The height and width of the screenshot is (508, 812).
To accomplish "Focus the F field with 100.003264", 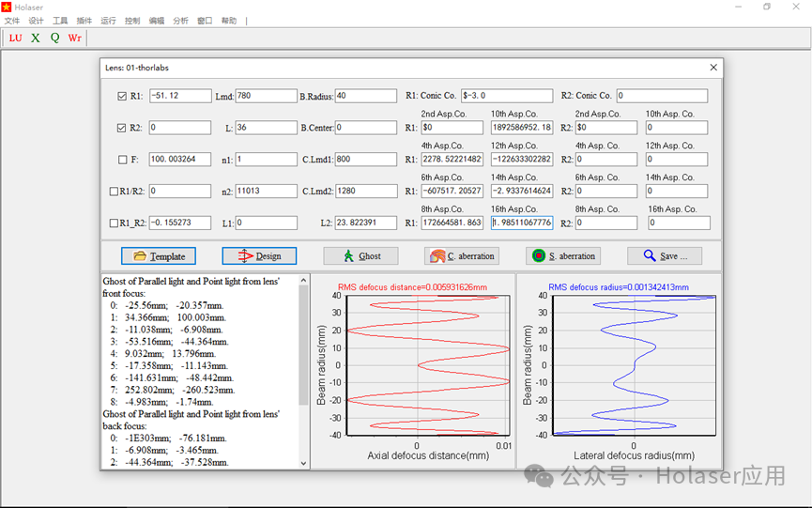I will [x=180, y=159].
